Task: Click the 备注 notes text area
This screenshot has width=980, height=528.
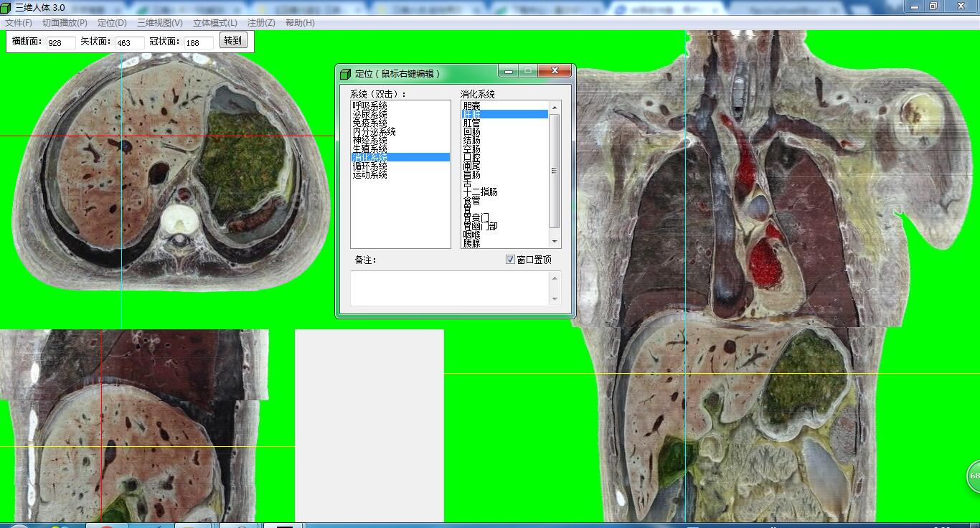Action: click(x=450, y=288)
